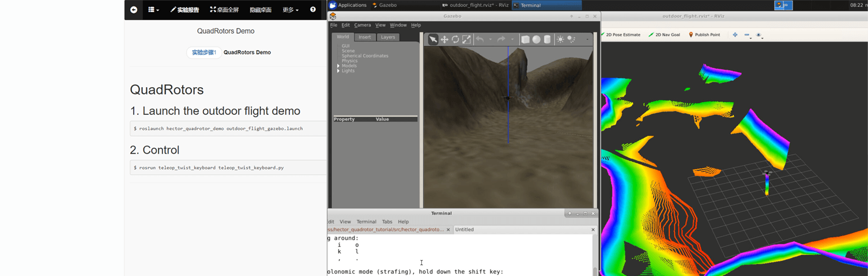Select Scene item in Gazebo World tree

pyautogui.click(x=349, y=51)
